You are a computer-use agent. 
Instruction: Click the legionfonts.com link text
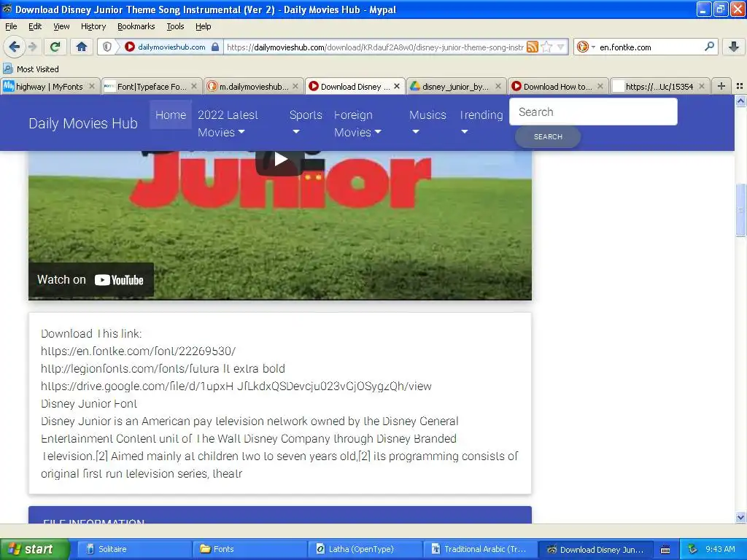tap(163, 368)
